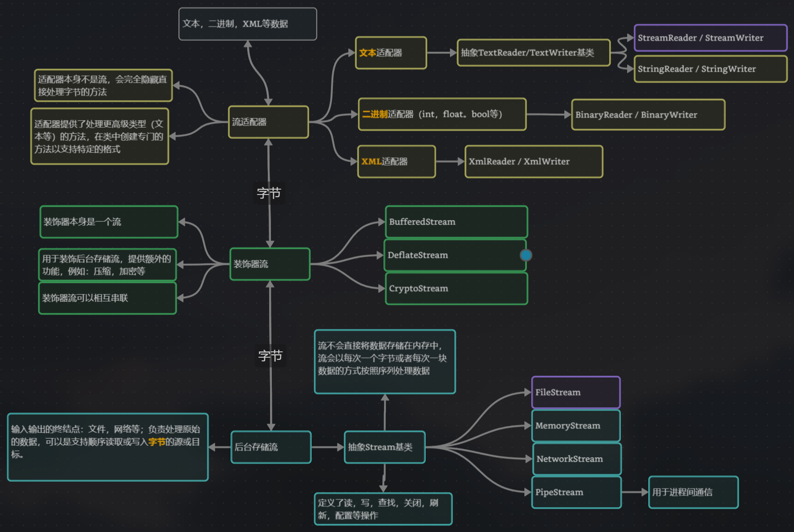Viewport: 794px width, 532px height.
Task: Select the 流适配器 node
Action: tap(268, 121)
